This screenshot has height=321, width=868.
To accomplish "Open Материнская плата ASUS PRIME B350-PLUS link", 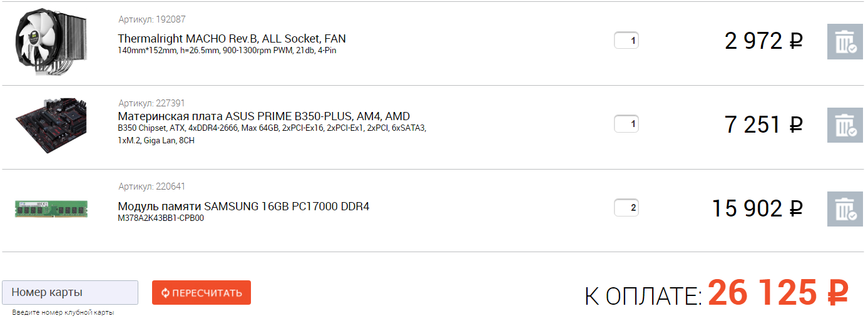I will (x=263, y=116).
